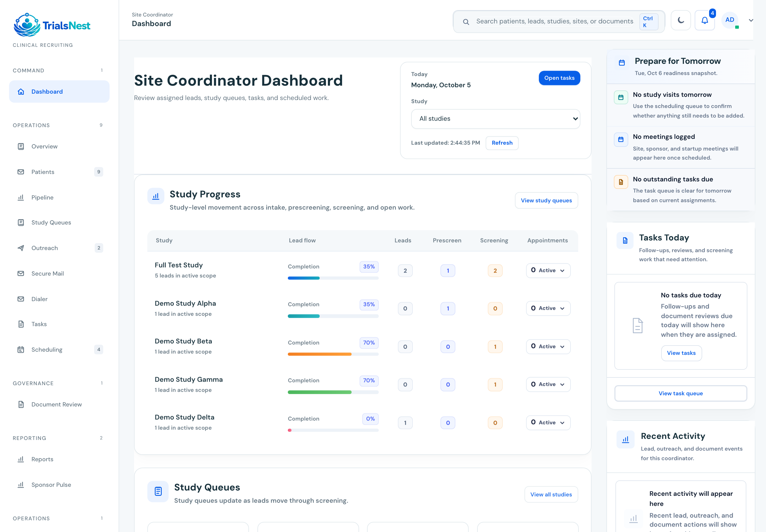The image size is (766, 532).
Task: Click the Patients envelope icon
Action: (21, 172)
